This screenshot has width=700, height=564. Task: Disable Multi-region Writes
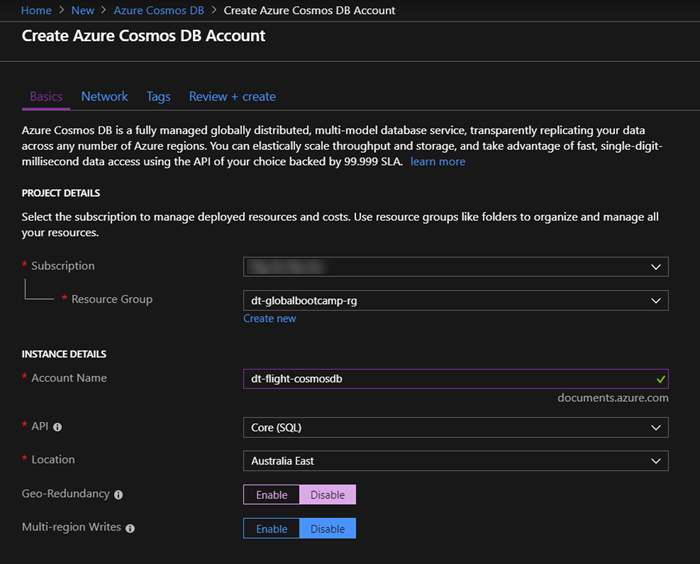(327, 529)
